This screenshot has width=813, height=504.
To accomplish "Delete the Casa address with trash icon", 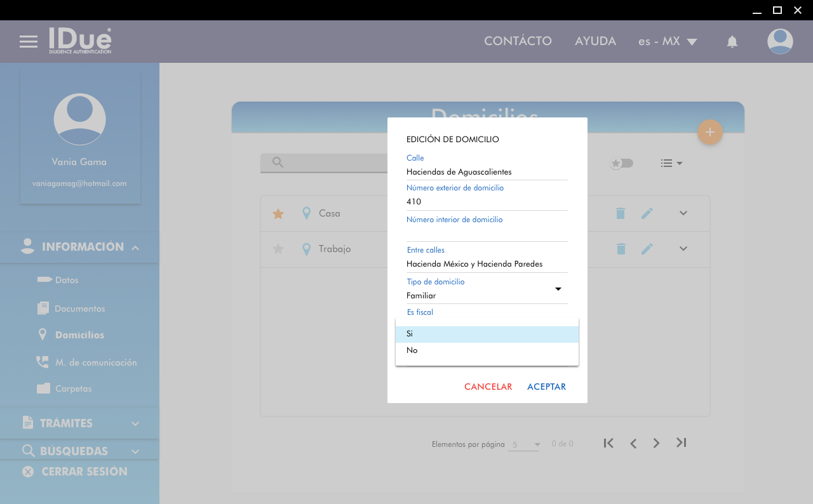I will click(621, 214).
